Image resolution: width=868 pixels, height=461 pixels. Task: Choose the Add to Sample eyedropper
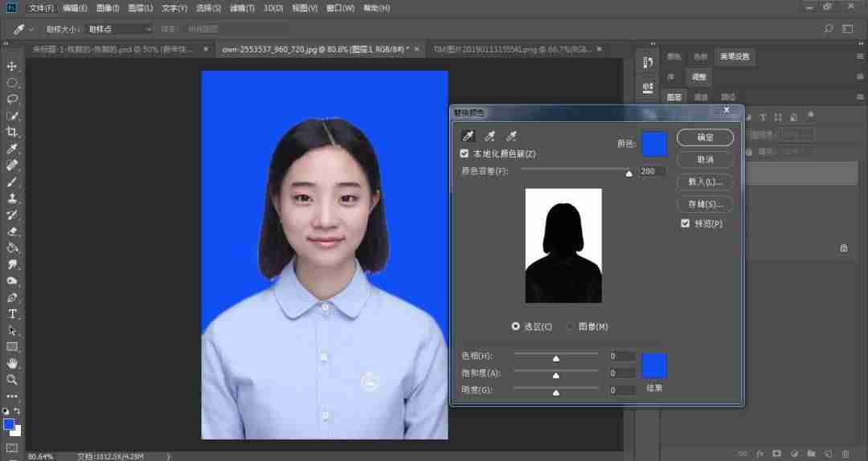click(x=489, y=137)
